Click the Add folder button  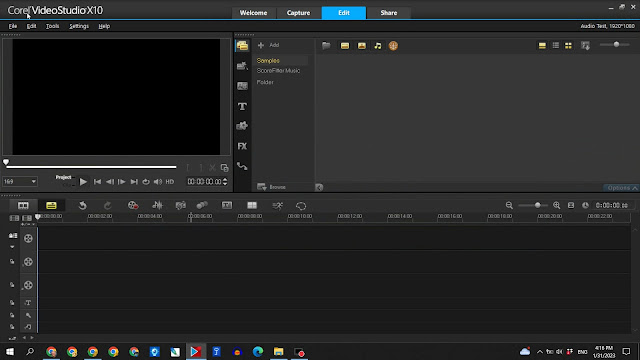tap(269, 45)
